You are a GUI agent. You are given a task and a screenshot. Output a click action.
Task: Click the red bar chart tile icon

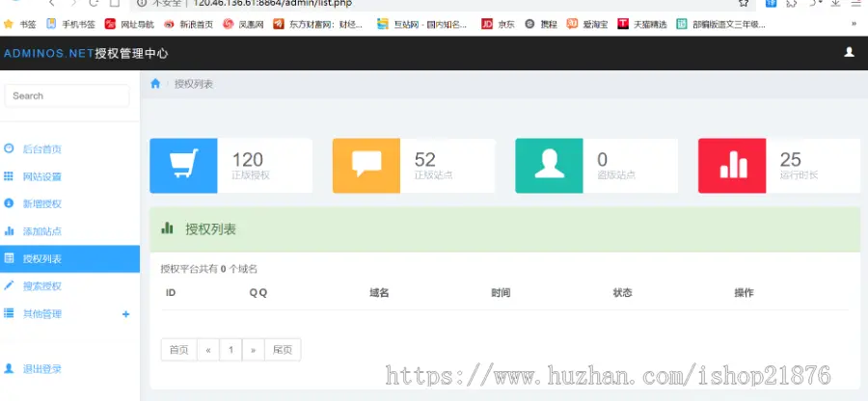732,166
